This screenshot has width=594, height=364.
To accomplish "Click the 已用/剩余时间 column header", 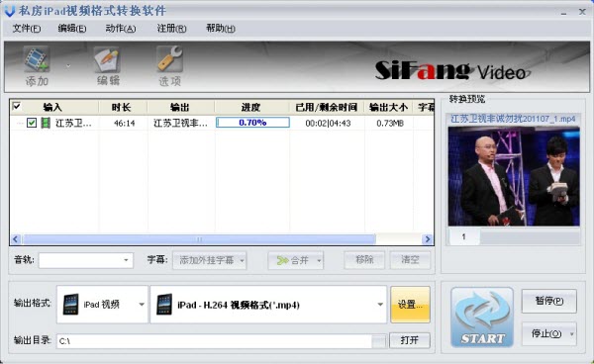I will pos(327,107).
